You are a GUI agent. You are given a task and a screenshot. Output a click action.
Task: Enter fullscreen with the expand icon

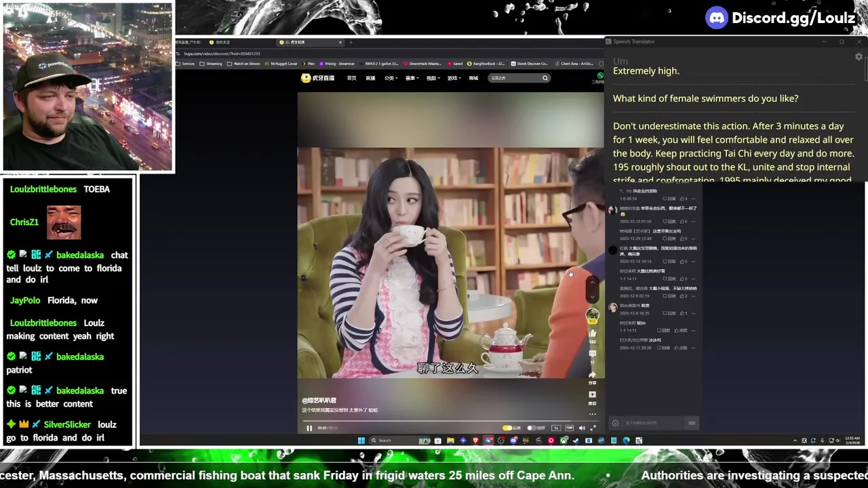coord(593,428)
